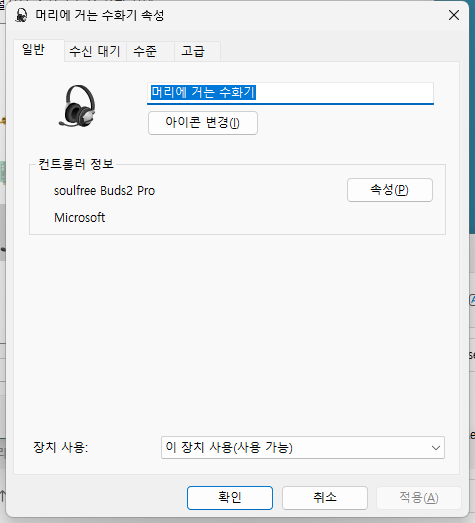Open controller 속성(P) button
This screenshot has height=523, width=475.
390,190
